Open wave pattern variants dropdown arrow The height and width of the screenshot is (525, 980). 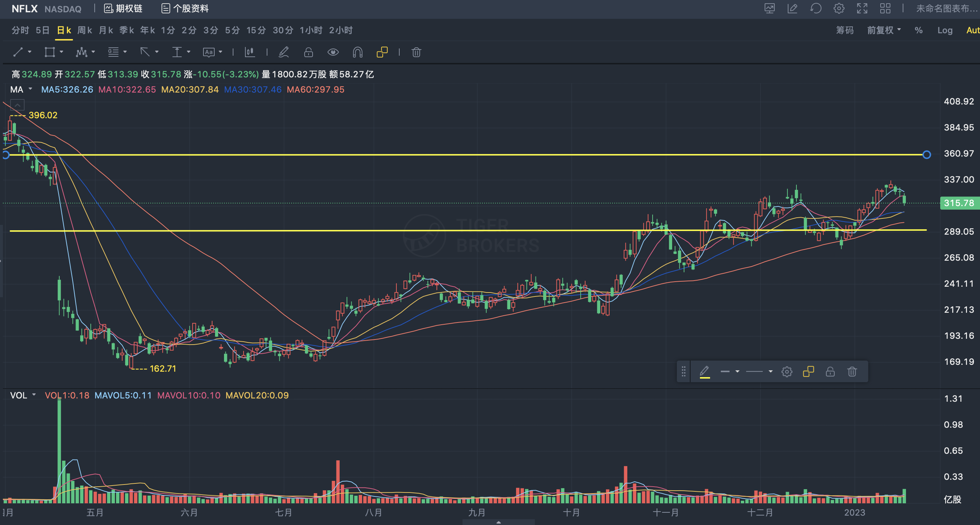point(93,52)
